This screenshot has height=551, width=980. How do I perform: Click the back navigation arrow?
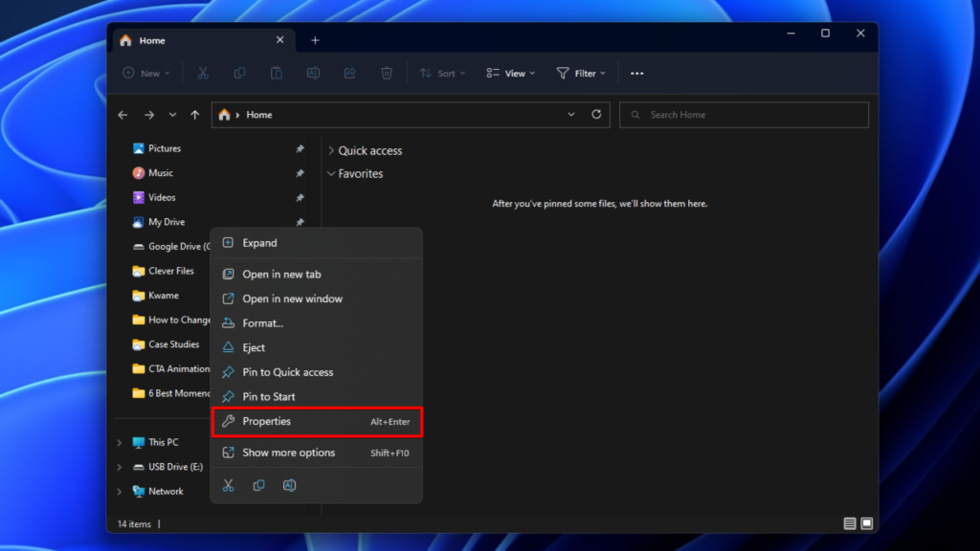pos(122,114)
